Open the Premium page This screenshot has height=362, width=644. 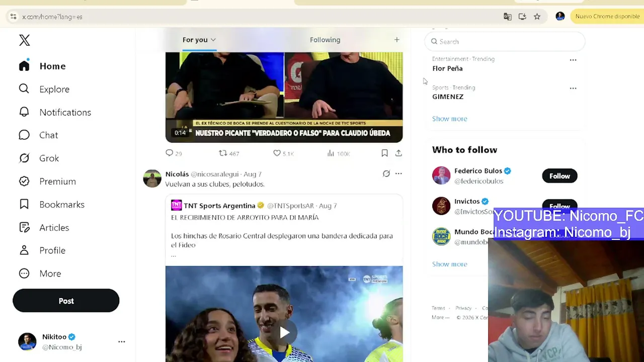point(47,182)
